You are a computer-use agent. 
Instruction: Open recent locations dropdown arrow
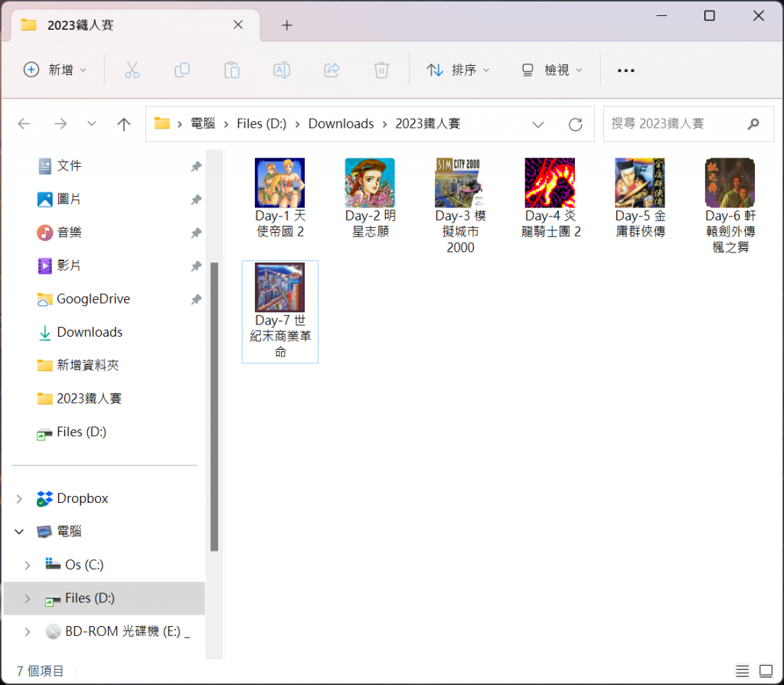(x=92, y=123)
